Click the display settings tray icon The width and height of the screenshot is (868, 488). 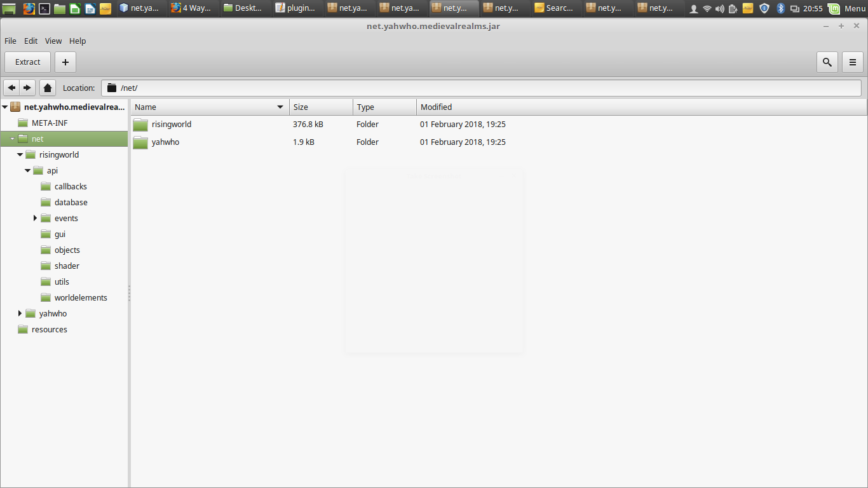[794, 8]
